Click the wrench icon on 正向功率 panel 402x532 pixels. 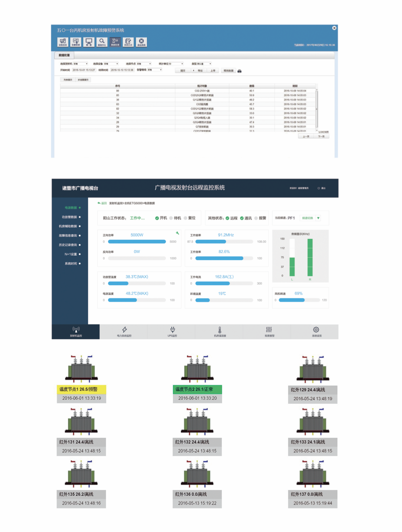[177, 233]
